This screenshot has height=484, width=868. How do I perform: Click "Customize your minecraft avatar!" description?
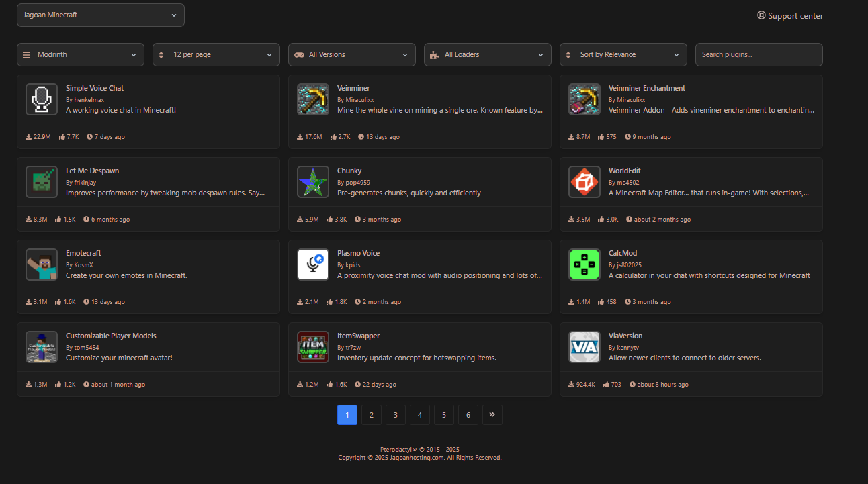(119, 358)
